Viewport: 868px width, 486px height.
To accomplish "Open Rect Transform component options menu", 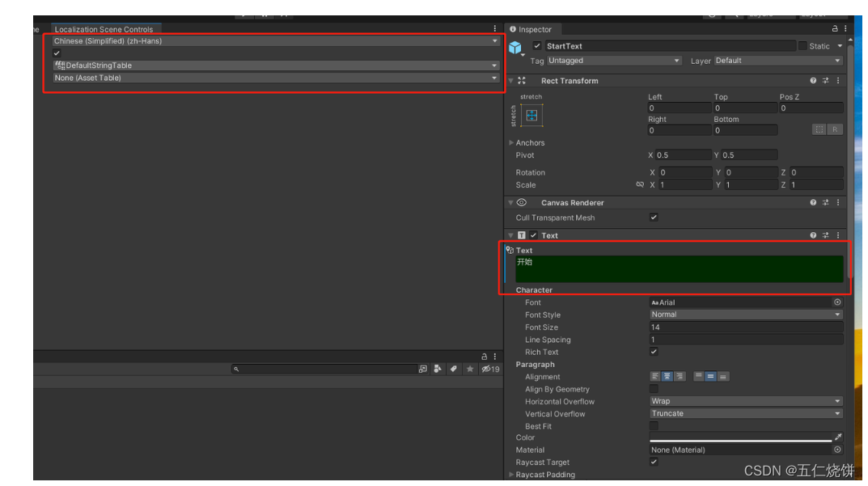I will (838, 81).
